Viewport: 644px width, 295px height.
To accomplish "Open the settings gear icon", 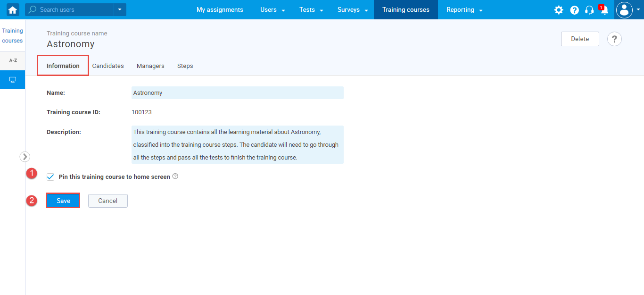I will 559,10.
